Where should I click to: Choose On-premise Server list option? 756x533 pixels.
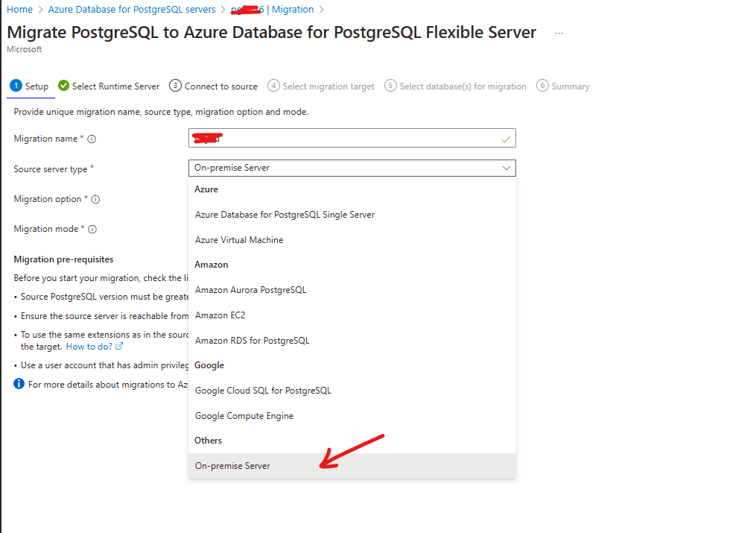coord(352,466)
